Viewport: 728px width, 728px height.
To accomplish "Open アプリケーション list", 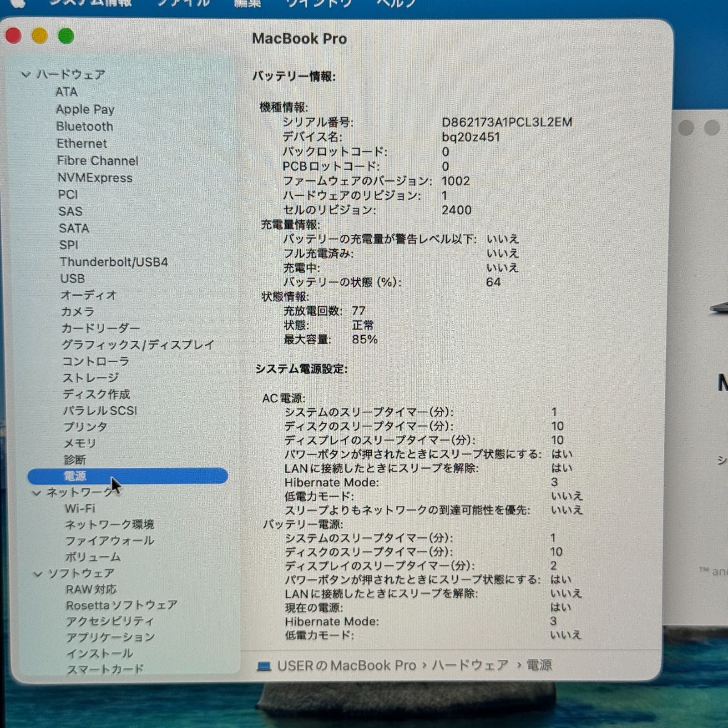I will 111,637.
